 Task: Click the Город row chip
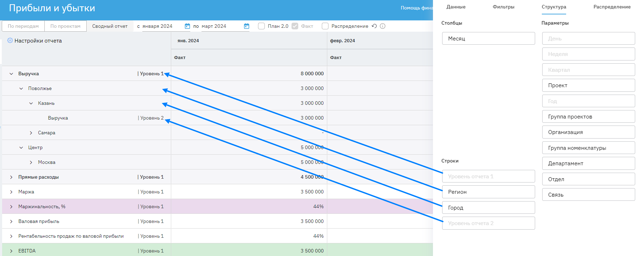pyautogui.click(x=488, y=207)
